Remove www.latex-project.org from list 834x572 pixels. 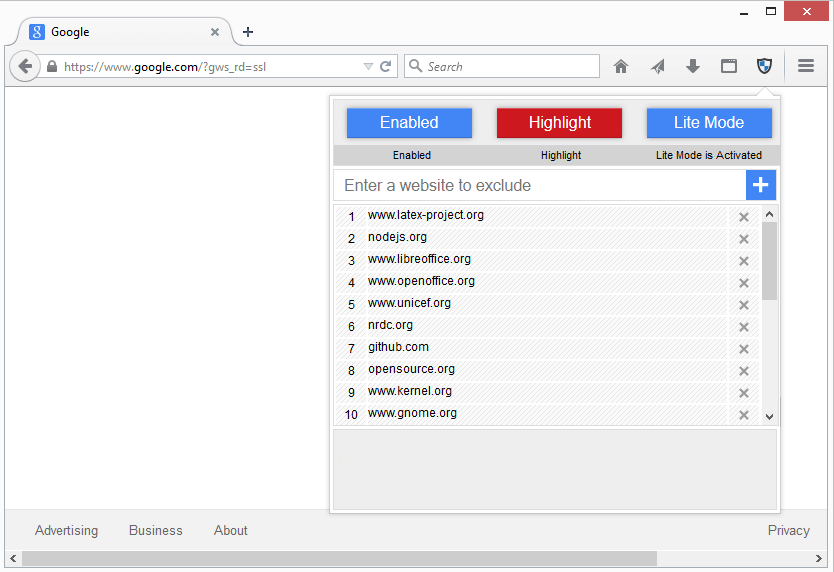click(x=744, y=217)
